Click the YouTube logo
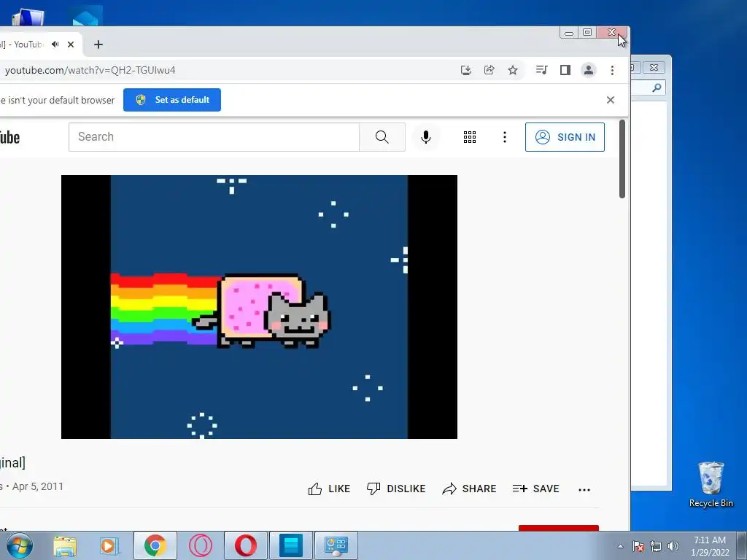This screenshot has height=560, width=747. click(9, 138)
